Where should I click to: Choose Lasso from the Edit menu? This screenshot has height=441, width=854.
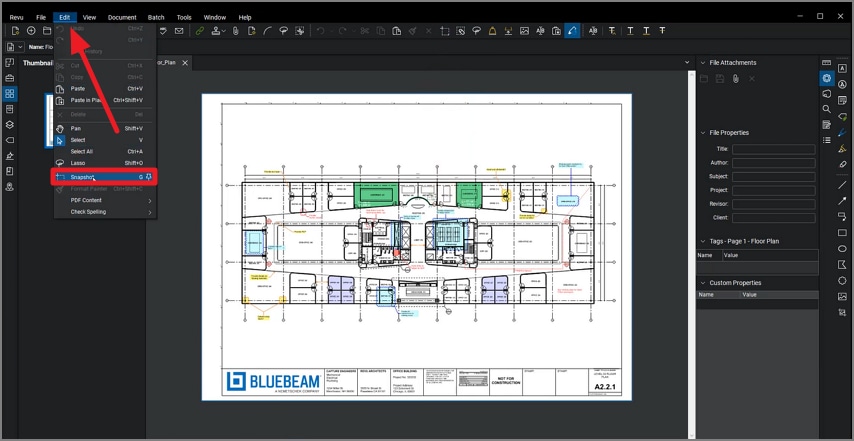(x=105, y=163)
